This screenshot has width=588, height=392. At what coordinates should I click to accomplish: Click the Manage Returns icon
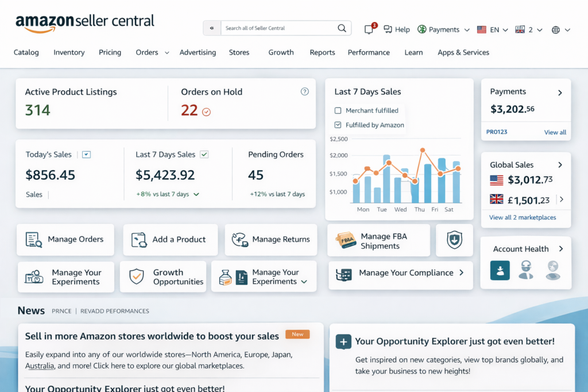point(240,239)
